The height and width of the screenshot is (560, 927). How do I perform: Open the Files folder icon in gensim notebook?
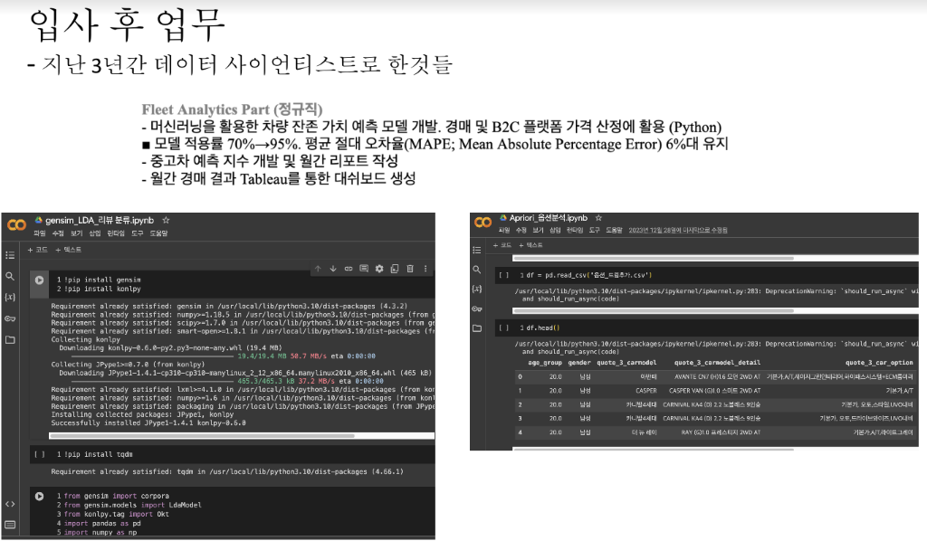(10, 339)
